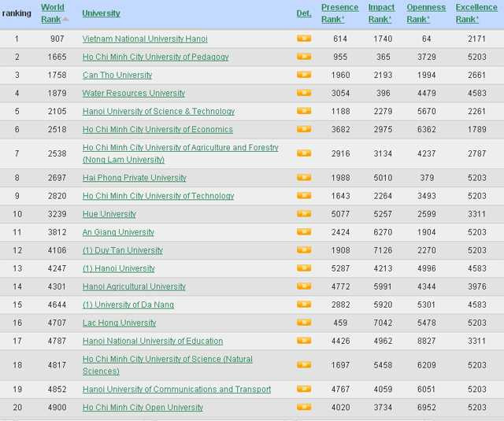504x421 pixels.
Task: Click details icon for Vietnam National University Hanoi
Action: pos(303,39)
